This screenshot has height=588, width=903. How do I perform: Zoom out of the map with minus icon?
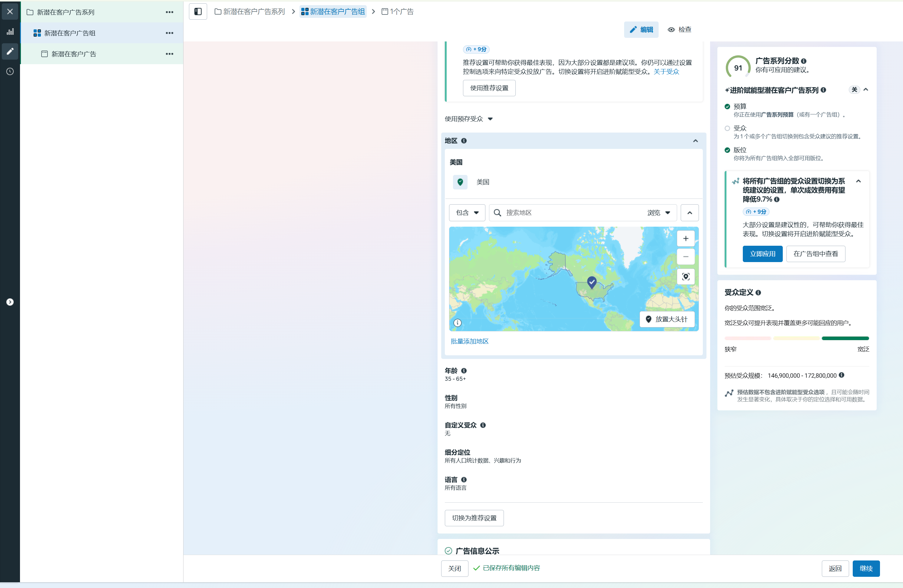[686, 257]
